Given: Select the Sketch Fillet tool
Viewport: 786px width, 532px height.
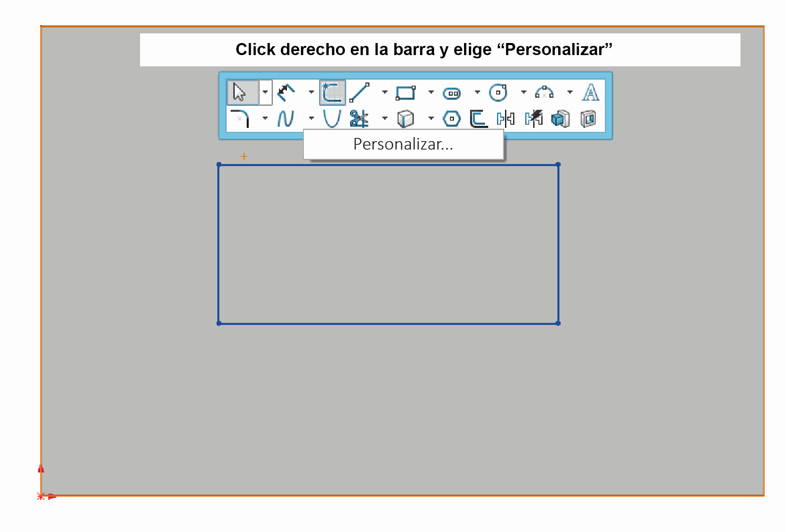Looking at the screenshot, I should tap(240, 119).
